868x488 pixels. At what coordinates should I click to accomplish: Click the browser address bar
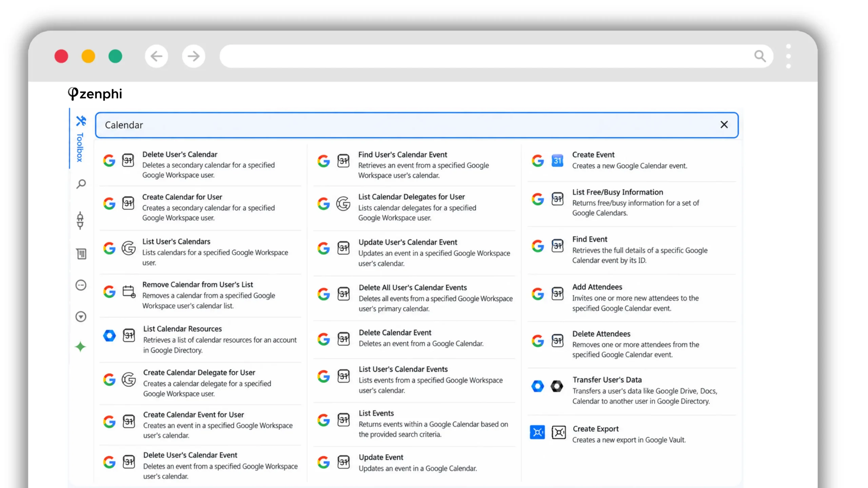tap(496, 56)
